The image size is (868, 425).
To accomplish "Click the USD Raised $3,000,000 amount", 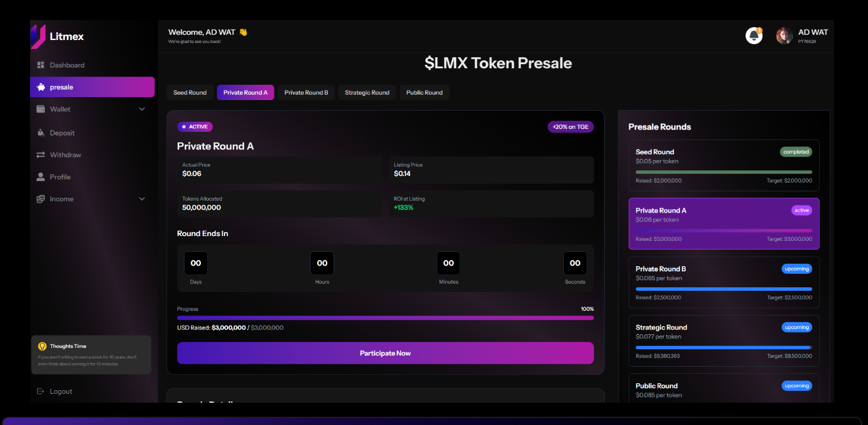I will [229, 328].
